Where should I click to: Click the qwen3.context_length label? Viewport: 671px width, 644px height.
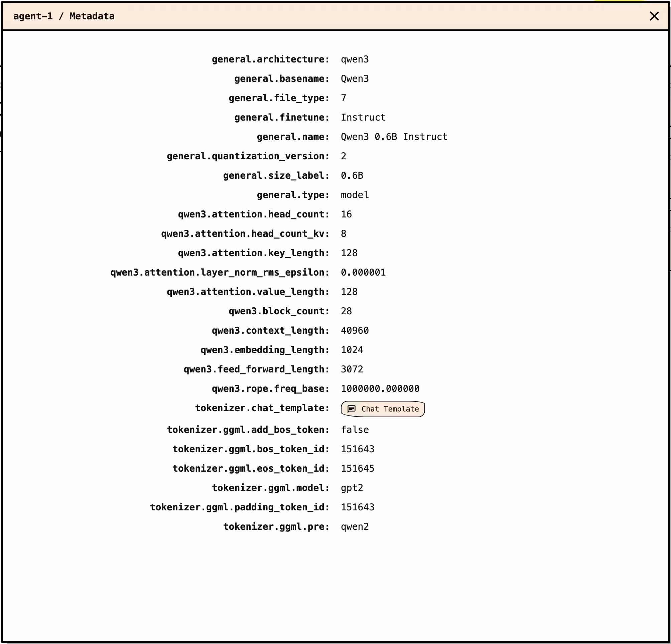(x=270, y=331)
